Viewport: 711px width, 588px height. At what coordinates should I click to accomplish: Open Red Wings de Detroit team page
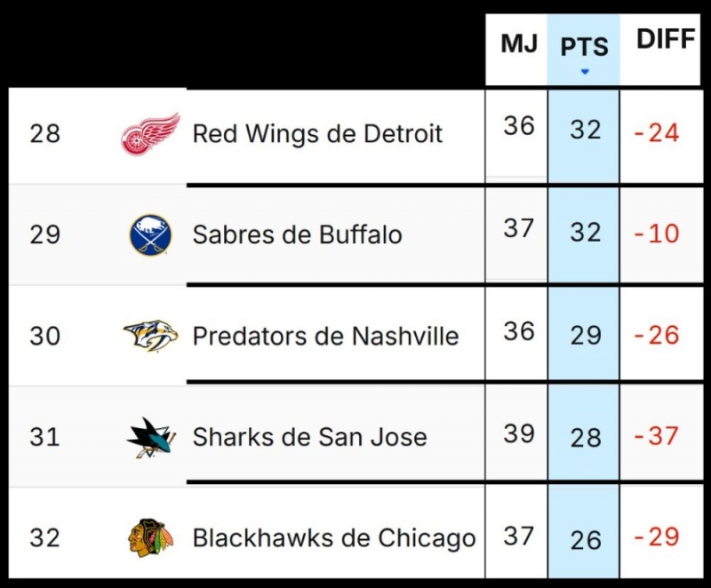(317, 134)
